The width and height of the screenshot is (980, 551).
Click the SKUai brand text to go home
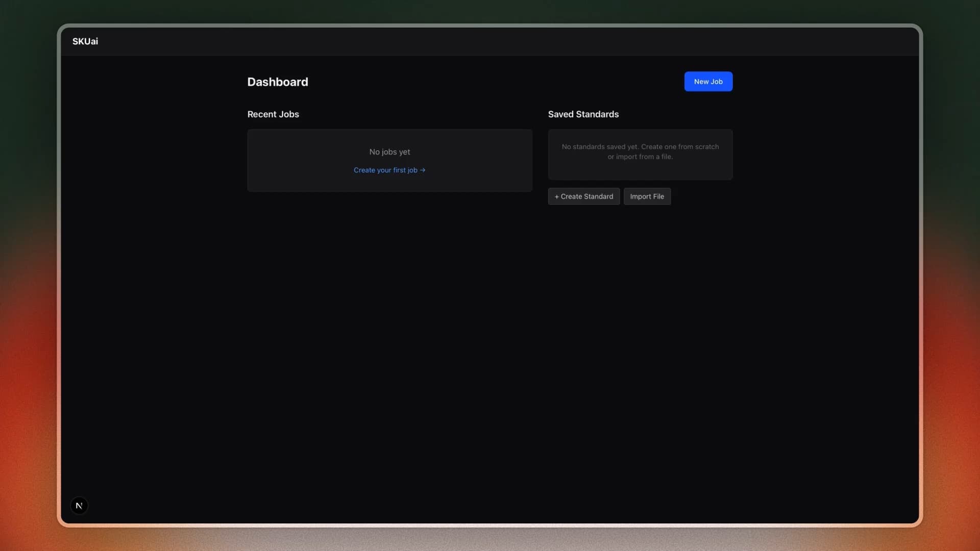click(x=85, y=41)
